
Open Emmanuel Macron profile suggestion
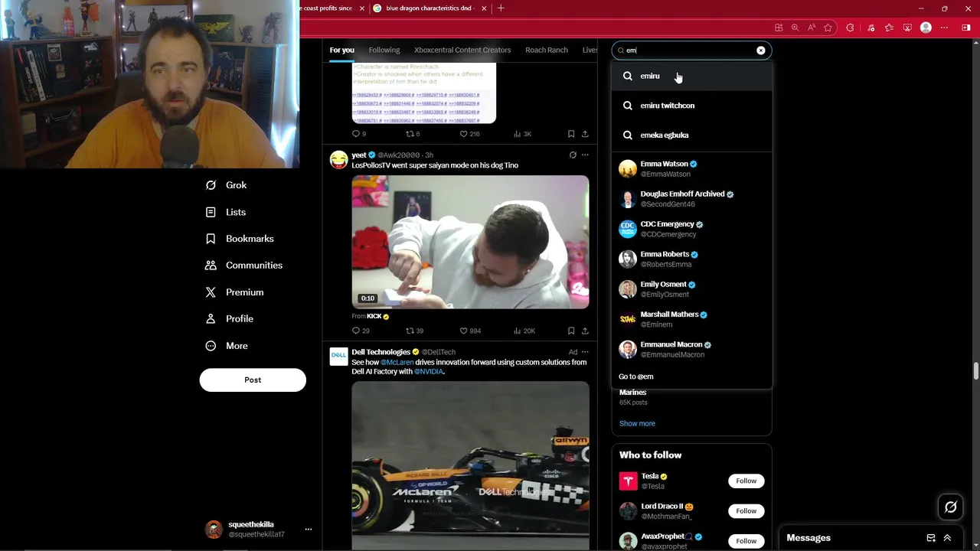click(691, 349)
